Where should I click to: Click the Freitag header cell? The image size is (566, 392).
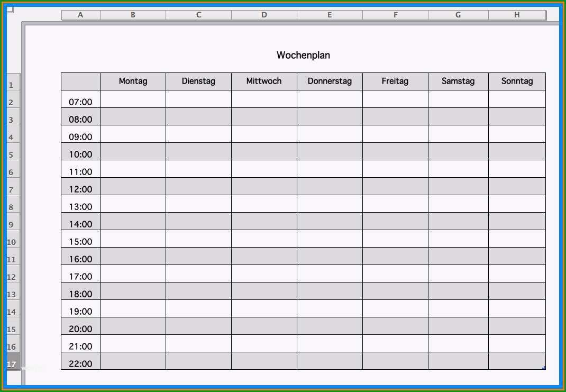coord(395,81)
